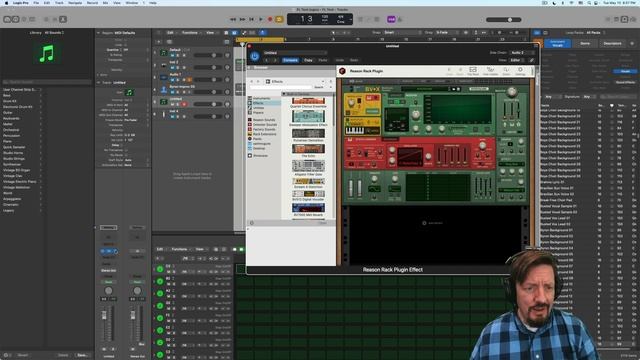
Task: Toggle record enable on Untitled track
Action: click(184, 104)
